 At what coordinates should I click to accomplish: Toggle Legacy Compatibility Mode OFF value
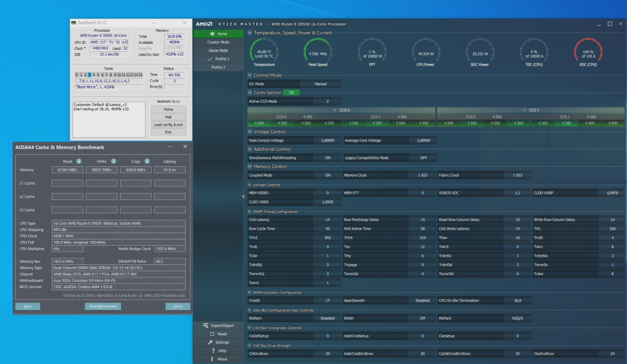tap(423, 158)
